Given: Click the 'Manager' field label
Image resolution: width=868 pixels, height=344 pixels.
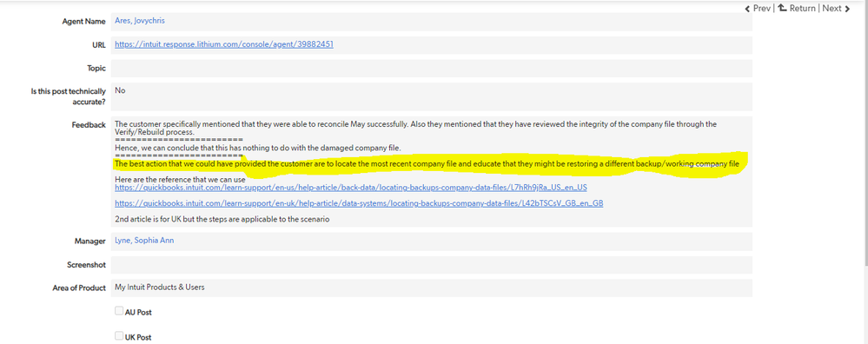Looking at the screenshot, I should click(90, 241).
